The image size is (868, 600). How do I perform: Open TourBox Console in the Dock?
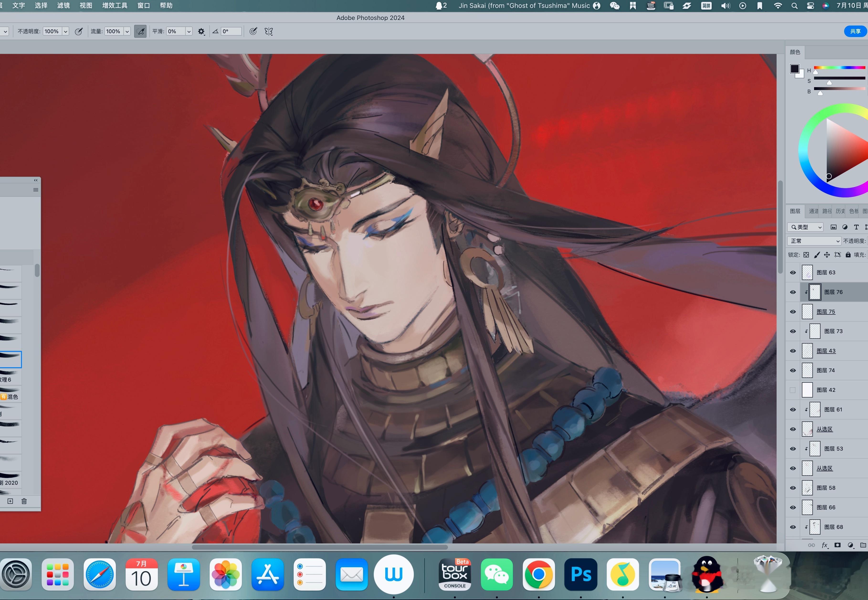[x=455, y=574]
